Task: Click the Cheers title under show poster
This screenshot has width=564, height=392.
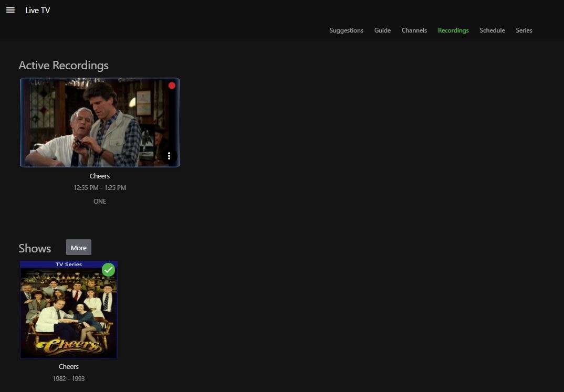Action: [x=69, y=366]
